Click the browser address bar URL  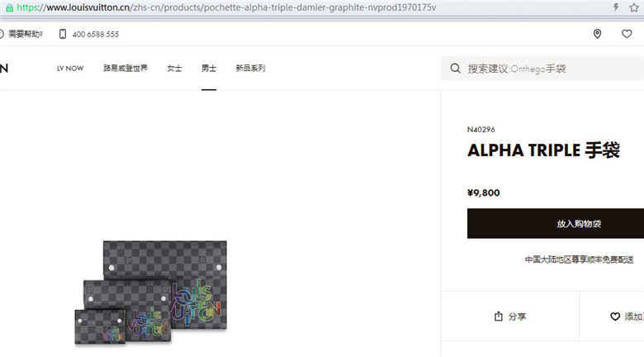226,7
